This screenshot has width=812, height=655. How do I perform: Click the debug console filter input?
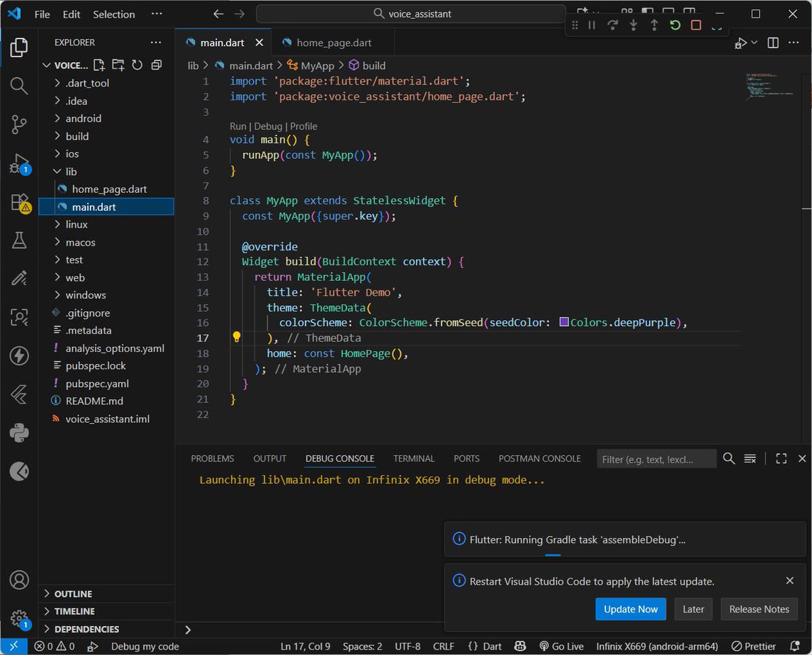point(656,459)
